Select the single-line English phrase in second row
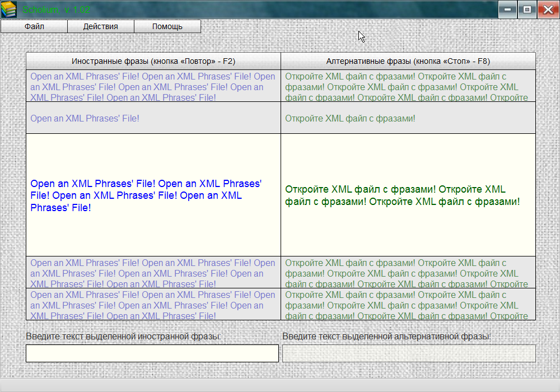The height and width of the screenshot is (392, 560). (x=85, y=118)
